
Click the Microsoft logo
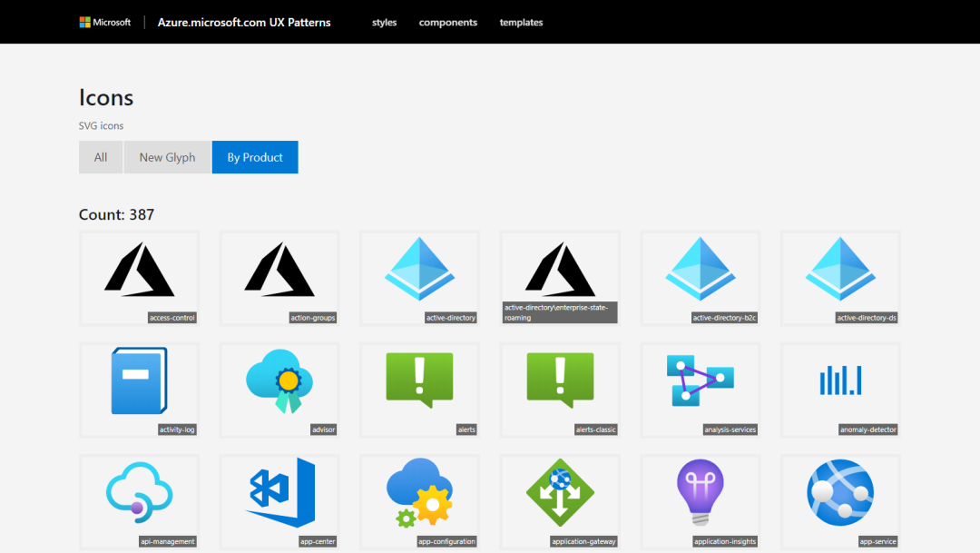105,23
